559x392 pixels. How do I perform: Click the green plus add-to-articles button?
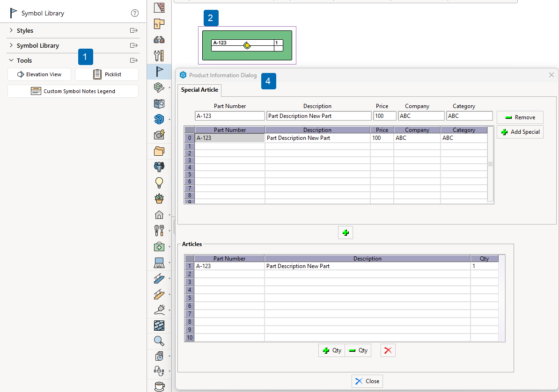pos(346,232)
